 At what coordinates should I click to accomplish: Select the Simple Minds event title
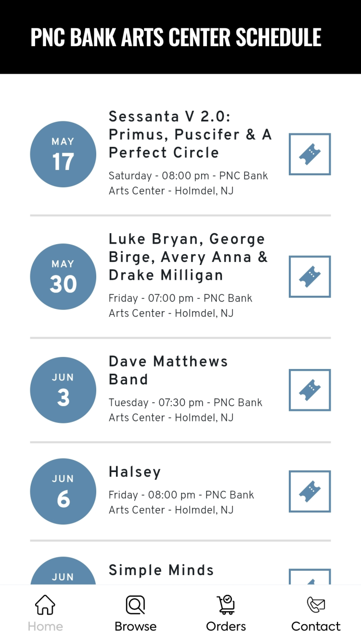click(161, 570)
